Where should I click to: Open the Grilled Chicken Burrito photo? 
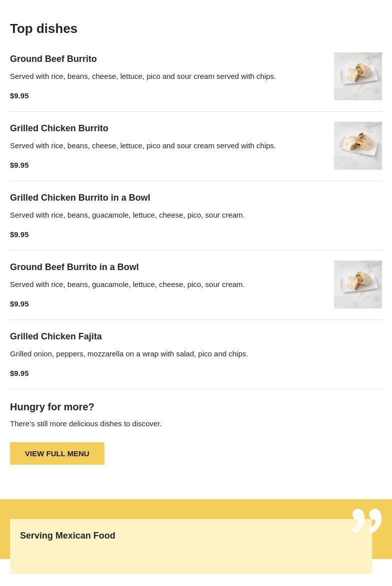coord(358,146)
